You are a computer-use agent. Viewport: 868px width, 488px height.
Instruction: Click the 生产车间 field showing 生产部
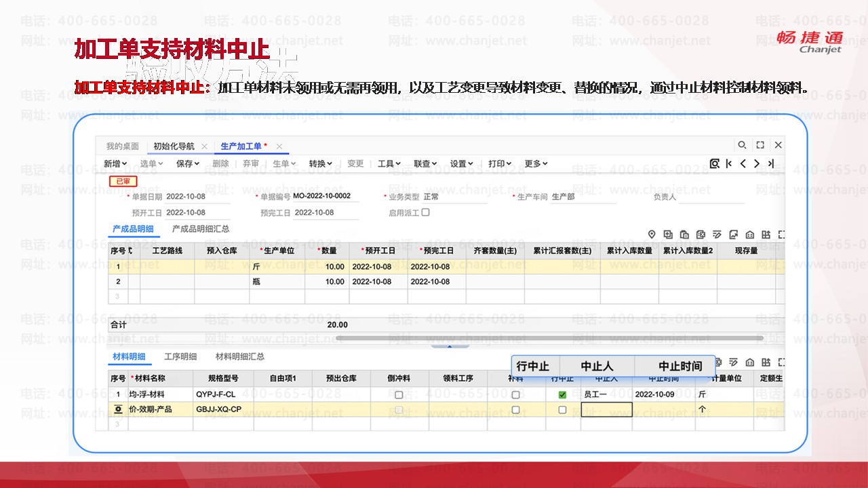click(583, 197)
